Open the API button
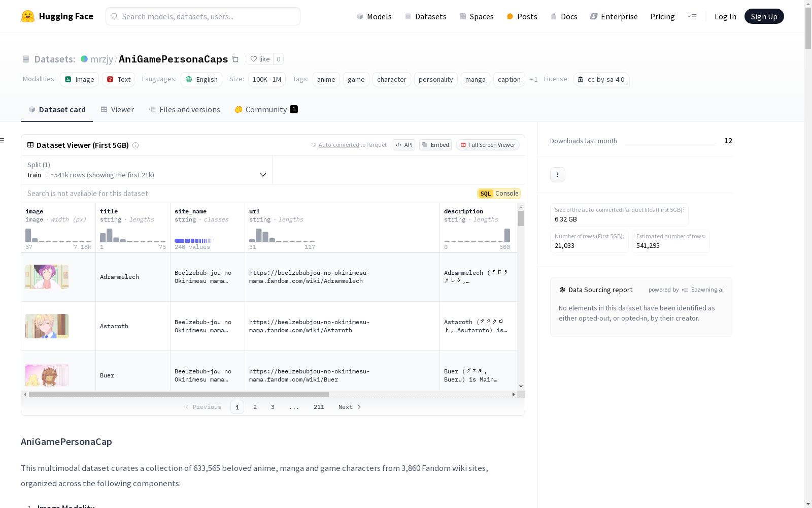The image size is (812, 508). [x=404, y=145]
